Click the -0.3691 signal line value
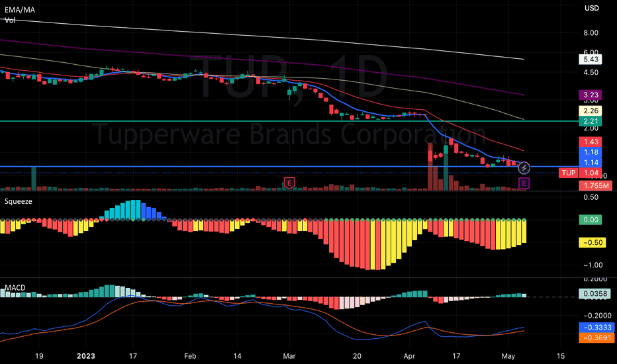617x364 pixels. point(596,338)
